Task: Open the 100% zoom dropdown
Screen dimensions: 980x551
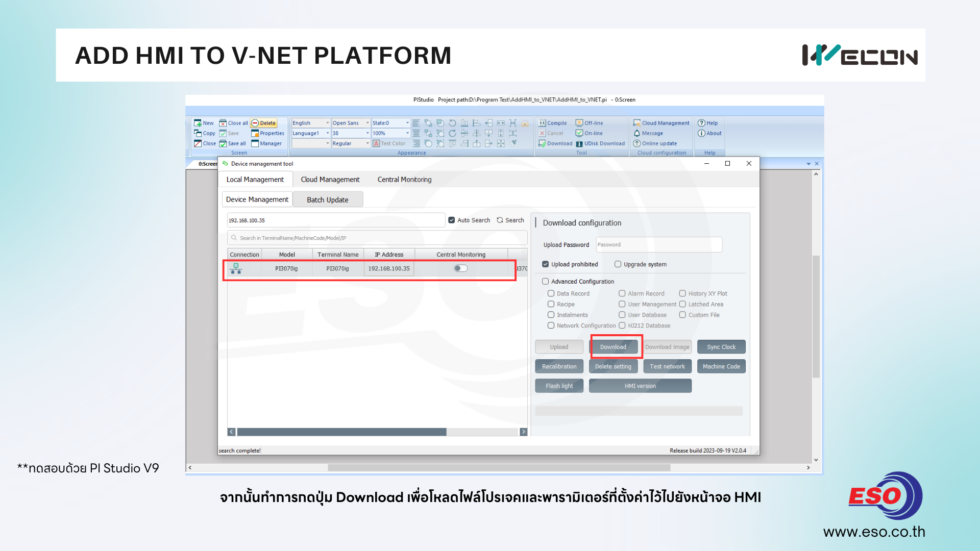Action: point(407,133)
